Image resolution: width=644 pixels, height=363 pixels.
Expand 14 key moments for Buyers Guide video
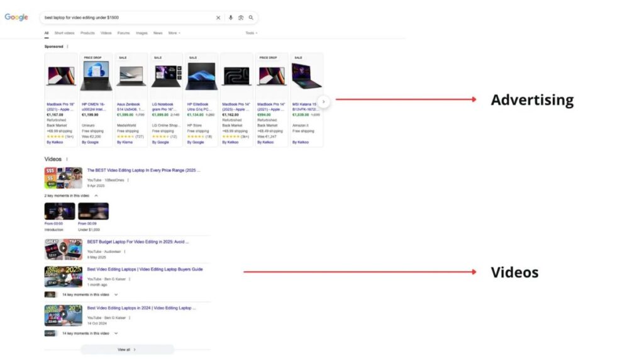coord(116,294)
